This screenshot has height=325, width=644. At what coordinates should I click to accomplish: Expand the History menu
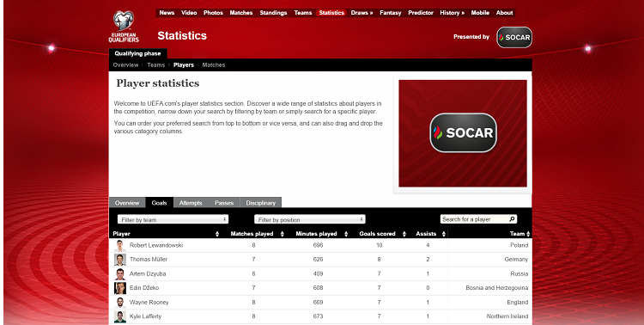[452, 13]
